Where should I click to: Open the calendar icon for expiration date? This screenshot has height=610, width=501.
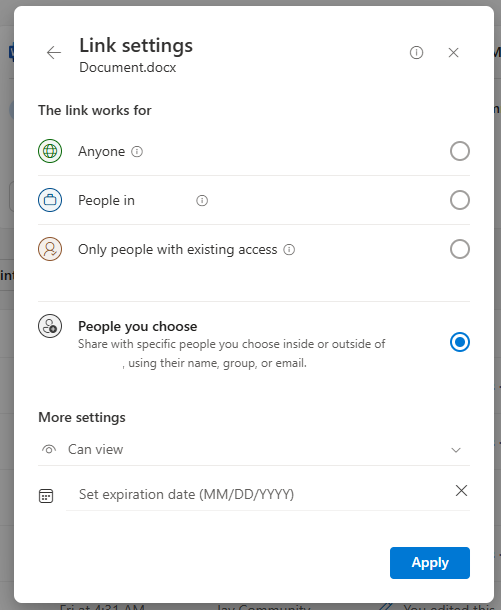46,496
